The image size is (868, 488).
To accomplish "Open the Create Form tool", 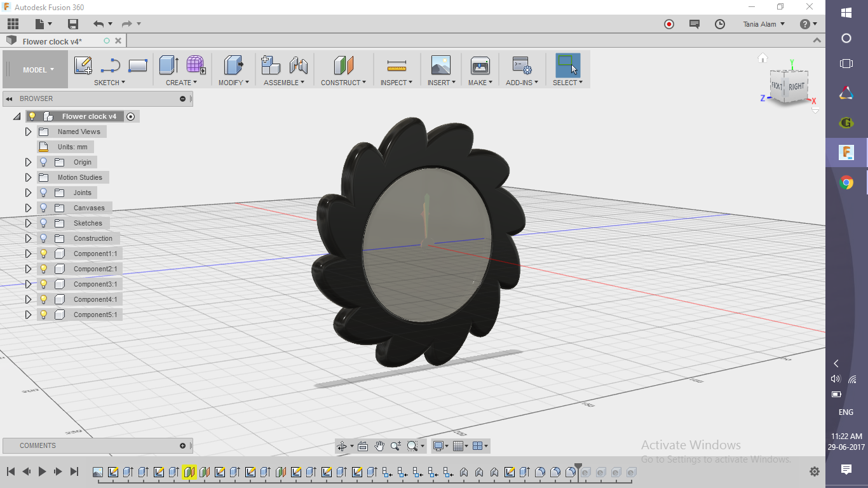I will 196,65.
